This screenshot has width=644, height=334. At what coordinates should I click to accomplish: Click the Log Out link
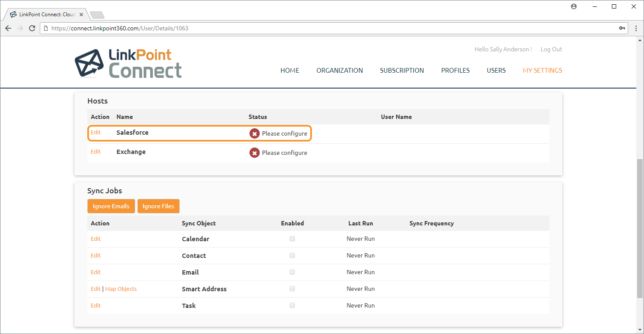pyautogui.click(x=551, y=49)
